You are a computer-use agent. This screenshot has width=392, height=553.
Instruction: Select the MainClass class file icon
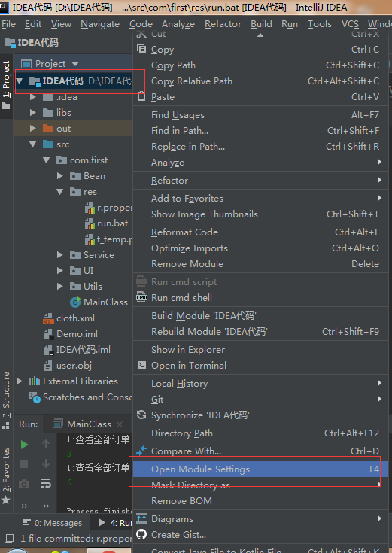(x=75, y=302)
